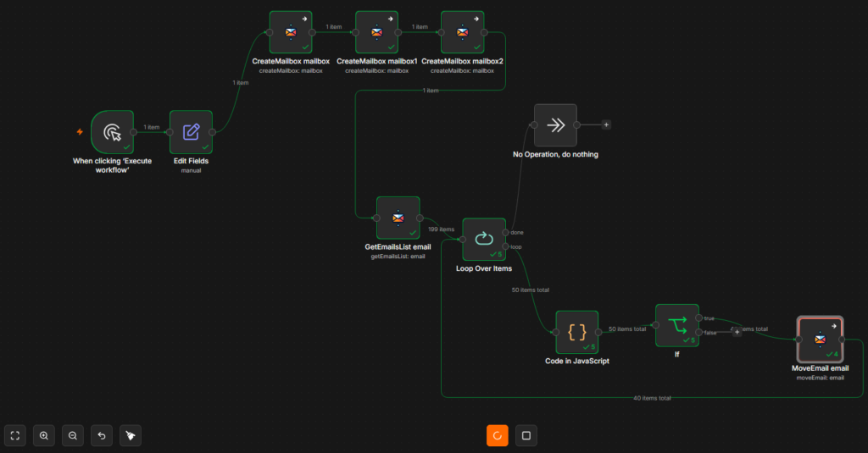The image size is (868, 453).
Task: Stop the current workflow execution
Action: [526, 435]
